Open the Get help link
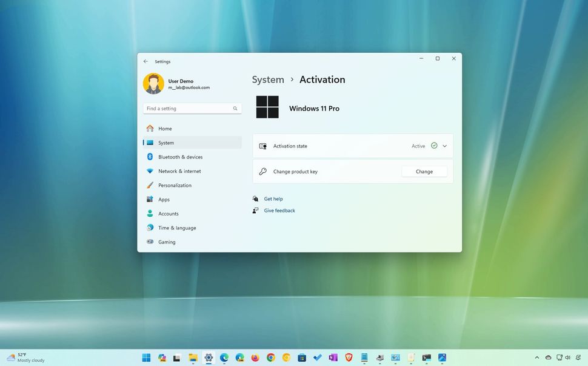Image resolution: width=588 pixels, height=366 pixels. pyautogui.click(x=273, y=198)
